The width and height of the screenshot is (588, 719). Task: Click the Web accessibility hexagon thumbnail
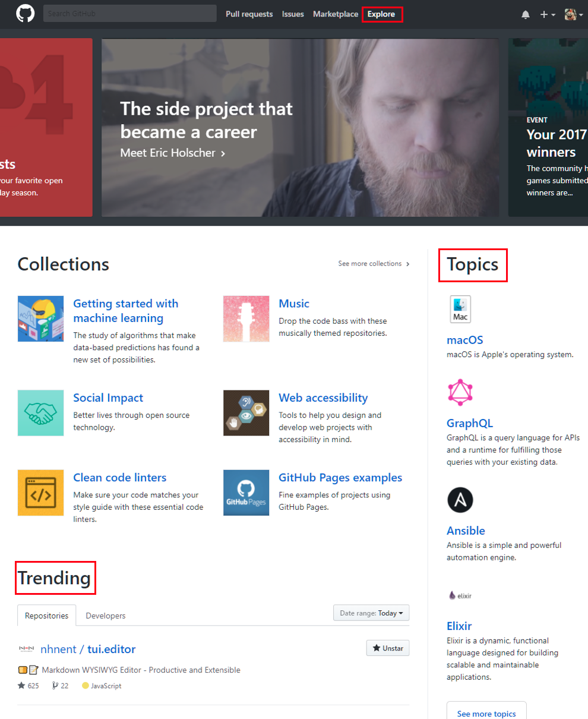(x=246, y=413)
